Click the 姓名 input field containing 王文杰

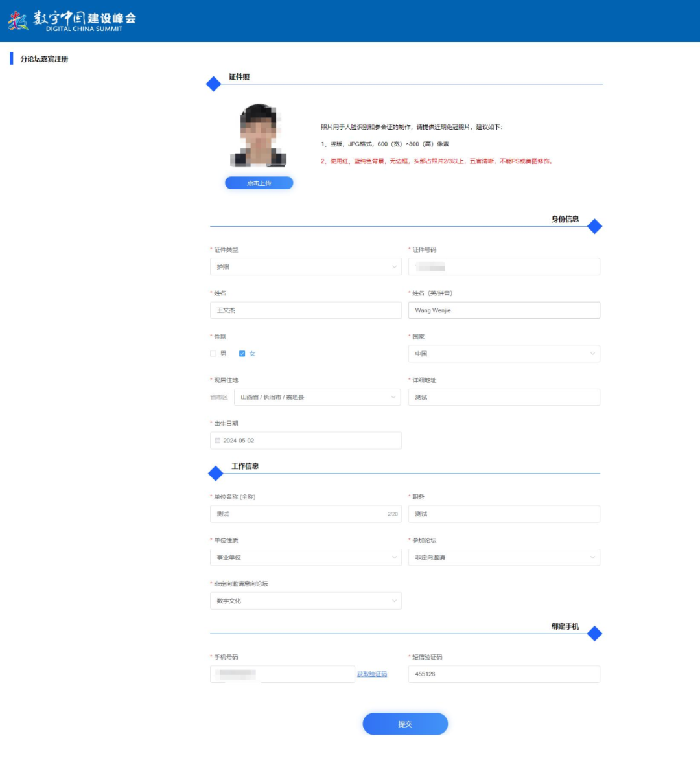click(305, 310)
